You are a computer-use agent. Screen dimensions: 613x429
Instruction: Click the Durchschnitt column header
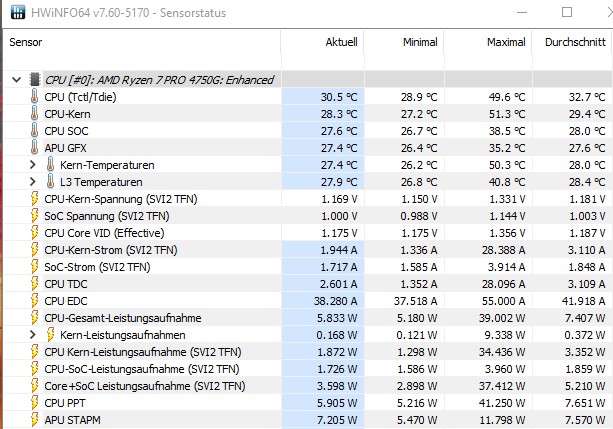tap(572, 42)
